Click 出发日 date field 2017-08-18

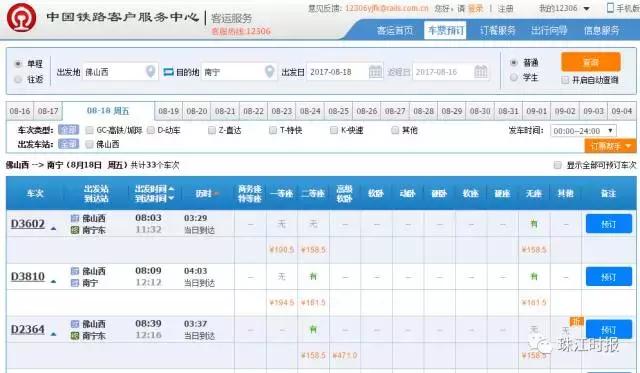pyautogui.click(x=344, y=72)
